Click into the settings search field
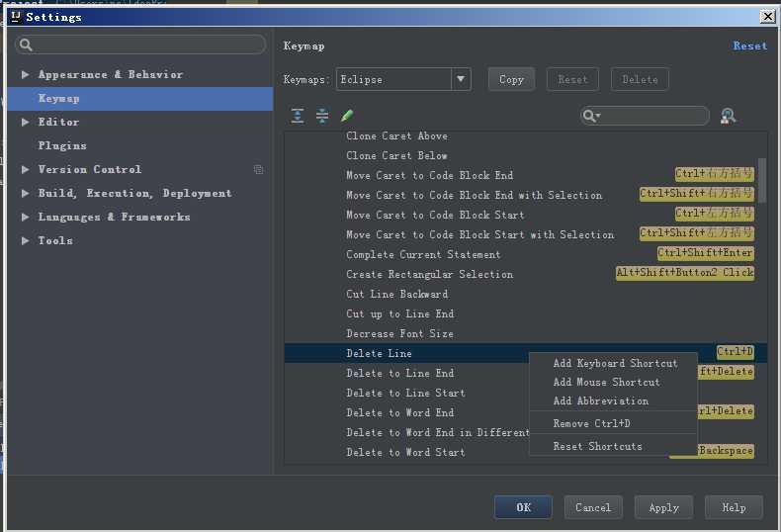This screenshot has height=532, width=781. click(140, 44)
